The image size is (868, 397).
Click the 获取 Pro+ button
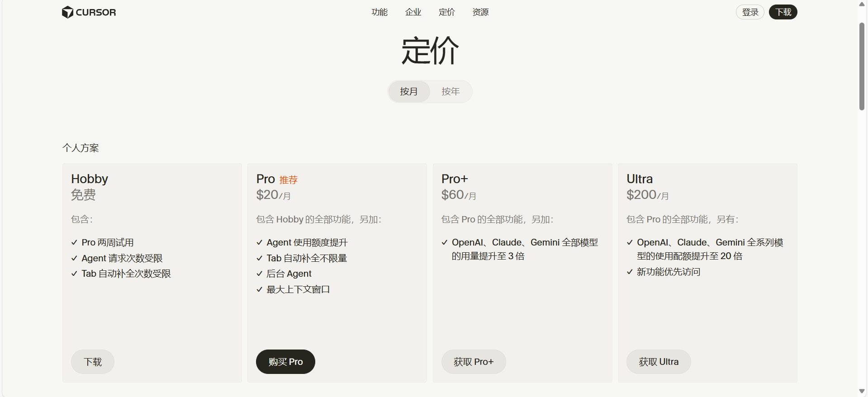point(474,362)
